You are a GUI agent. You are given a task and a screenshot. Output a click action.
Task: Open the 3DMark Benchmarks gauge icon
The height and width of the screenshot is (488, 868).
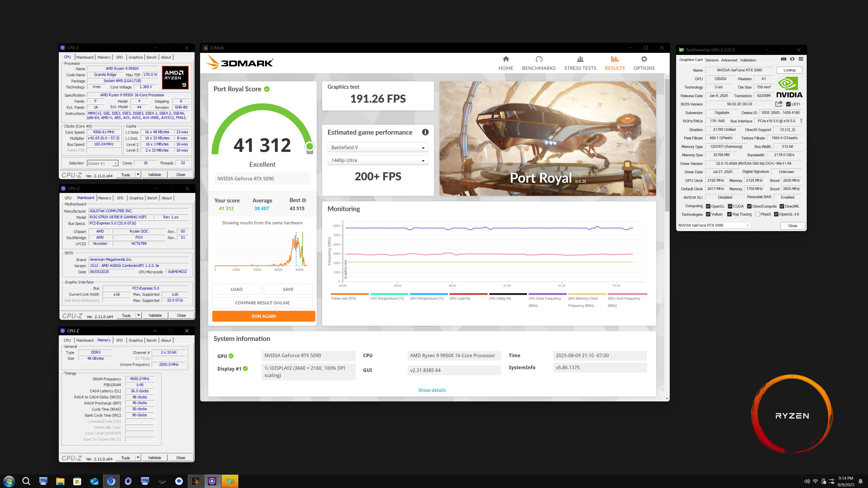(539, 59)
